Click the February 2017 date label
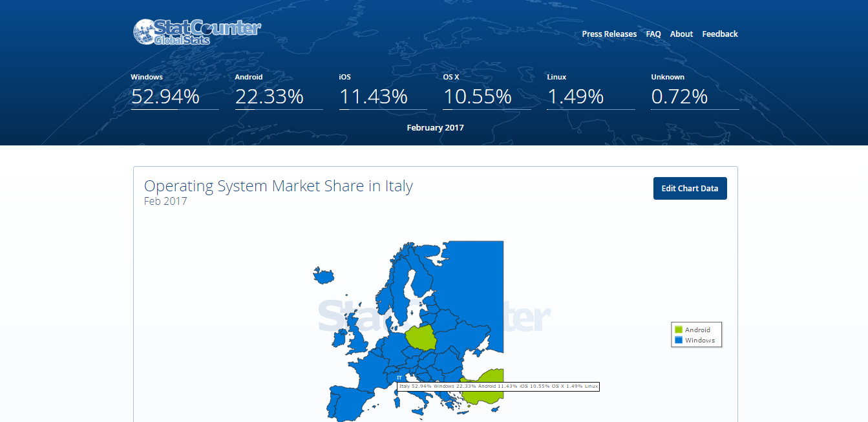The image size is (868, 422). point(435,127)
